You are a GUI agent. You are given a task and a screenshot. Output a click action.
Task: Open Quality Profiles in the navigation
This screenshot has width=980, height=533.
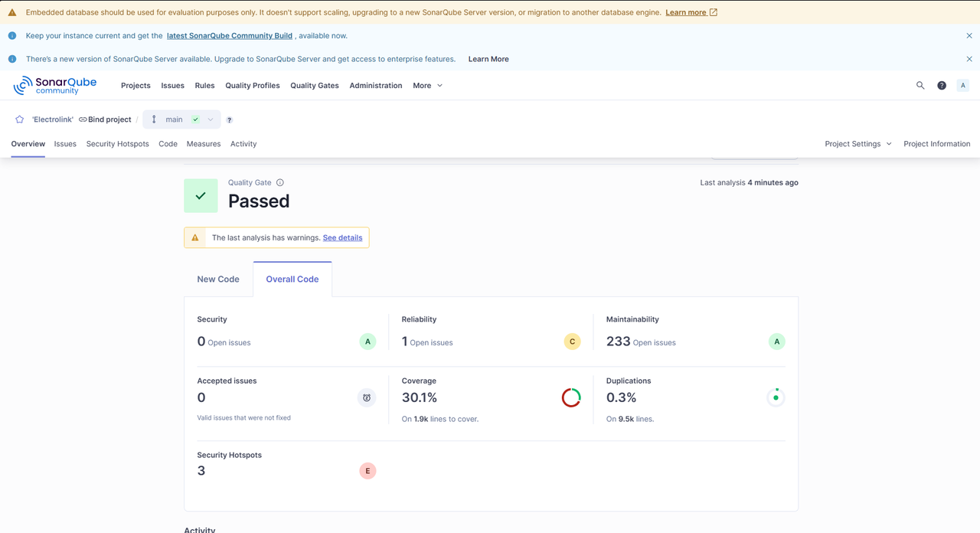tap(253, 86)
